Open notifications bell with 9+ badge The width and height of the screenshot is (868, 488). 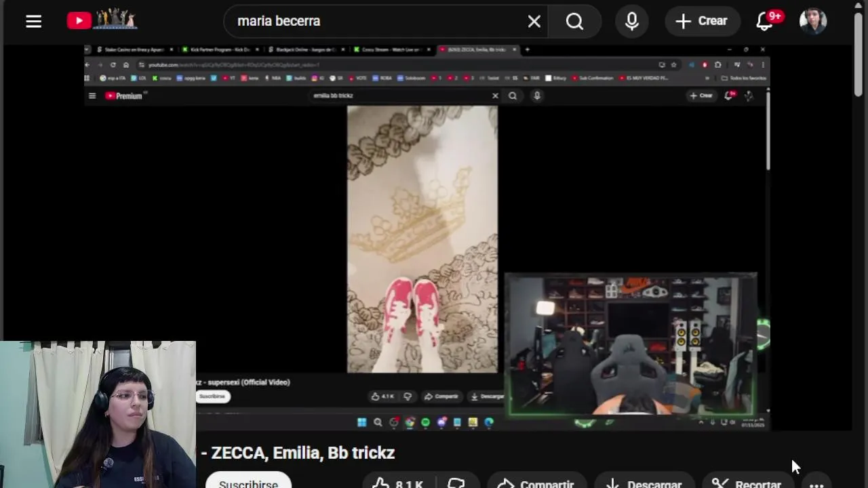766,21
